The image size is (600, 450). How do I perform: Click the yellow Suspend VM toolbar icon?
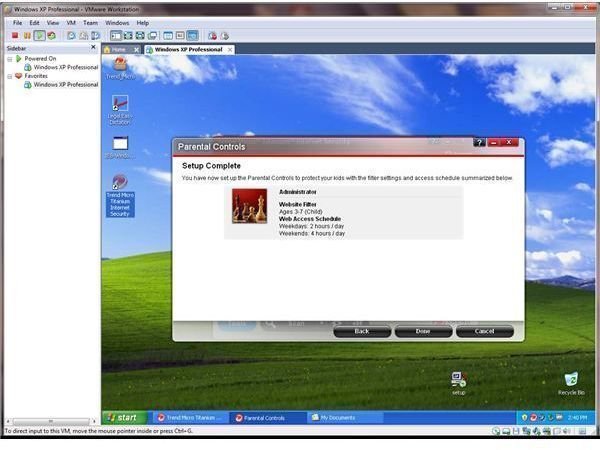point(27,36)
